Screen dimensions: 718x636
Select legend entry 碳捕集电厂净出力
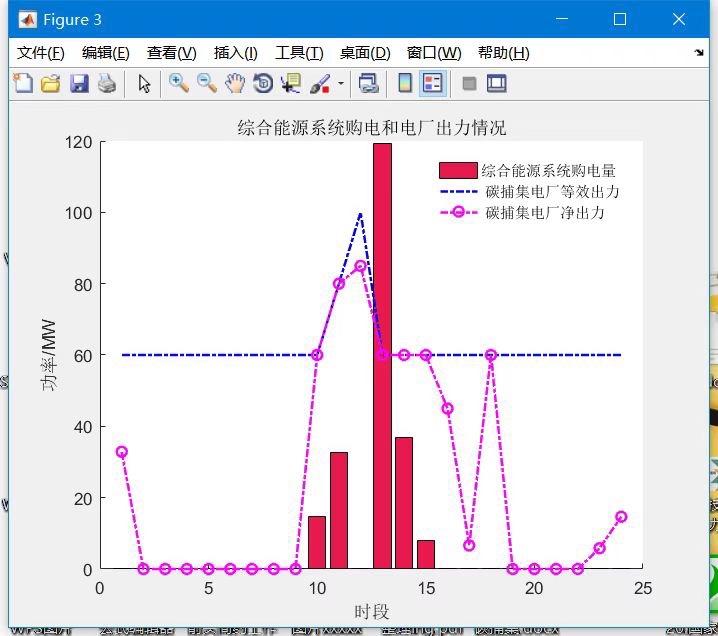(x=545, y=213)
